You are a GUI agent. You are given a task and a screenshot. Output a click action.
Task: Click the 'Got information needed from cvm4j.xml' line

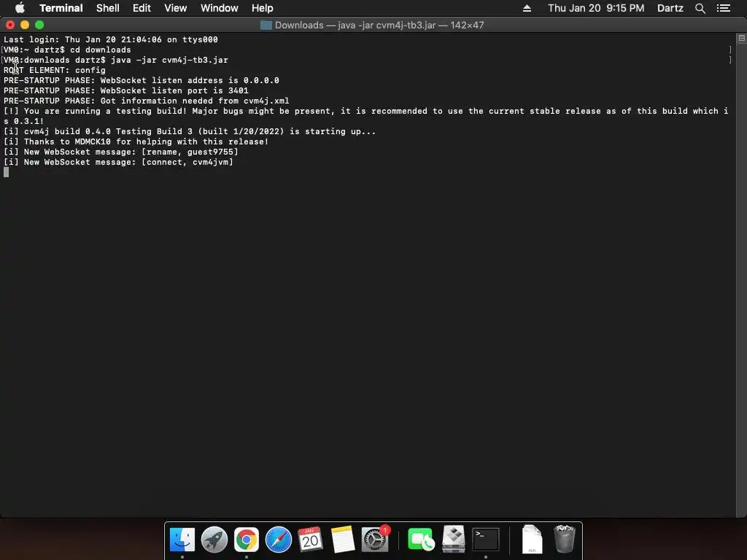[x=146, y=101]
